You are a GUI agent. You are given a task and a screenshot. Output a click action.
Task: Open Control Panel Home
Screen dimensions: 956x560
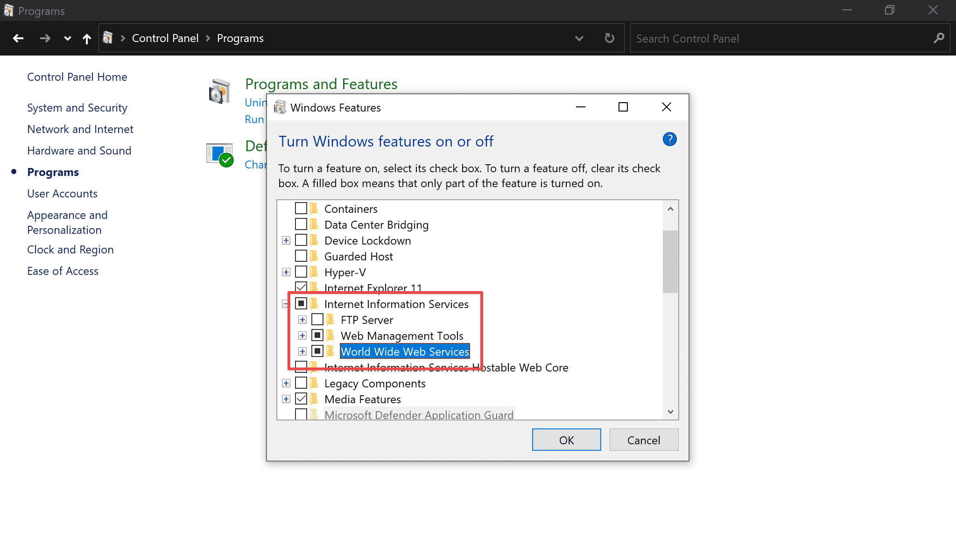tap(77, 77)
